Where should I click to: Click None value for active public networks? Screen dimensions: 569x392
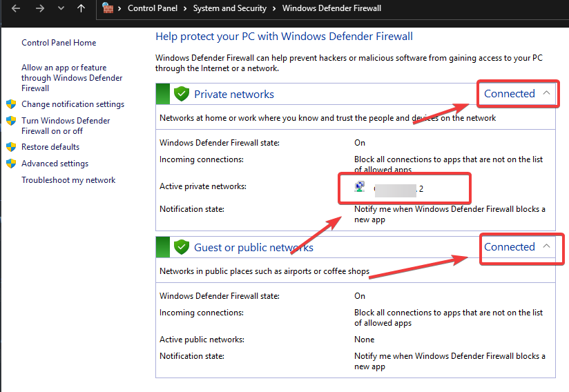coord(365,340)
